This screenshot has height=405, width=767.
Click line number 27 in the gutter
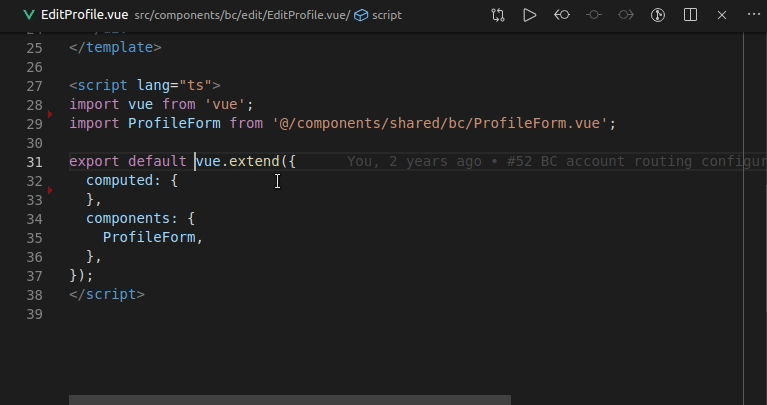pyautogui.click(x=34, y=86)
